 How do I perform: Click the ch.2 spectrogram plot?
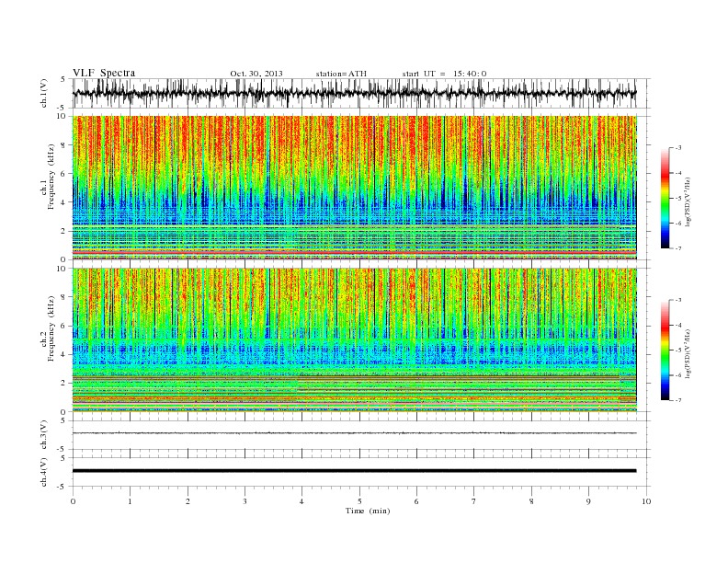(355, 339)
